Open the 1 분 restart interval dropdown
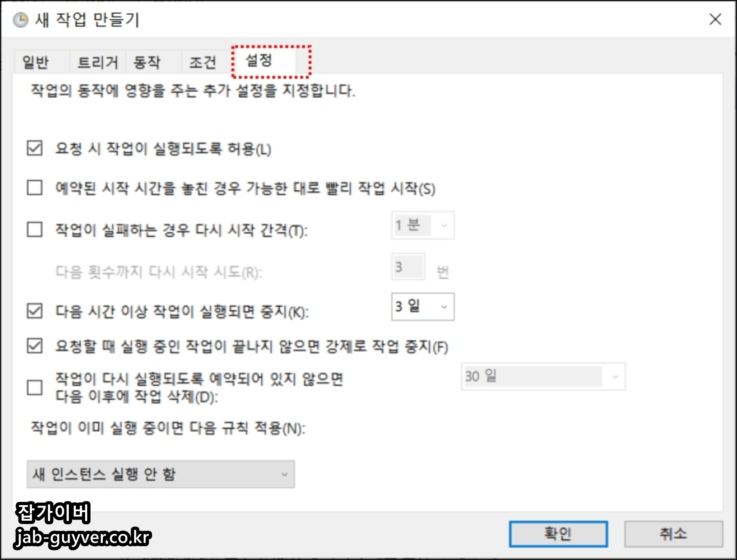Viewport: 737px width, 560px height. 423,225
